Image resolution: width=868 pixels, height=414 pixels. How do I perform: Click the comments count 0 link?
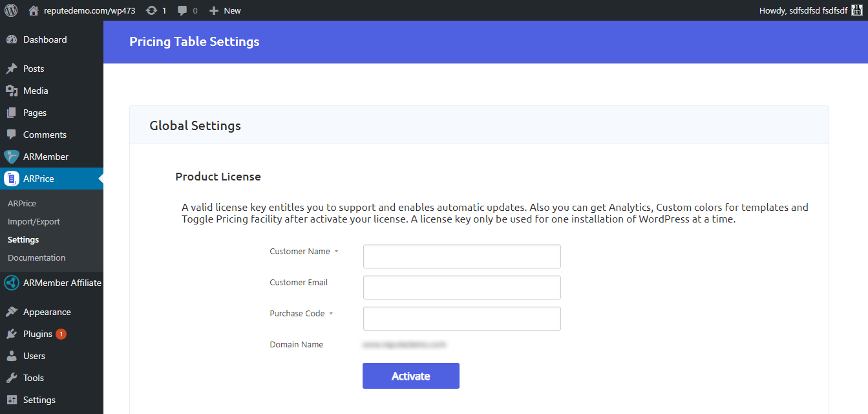[195, 10]
